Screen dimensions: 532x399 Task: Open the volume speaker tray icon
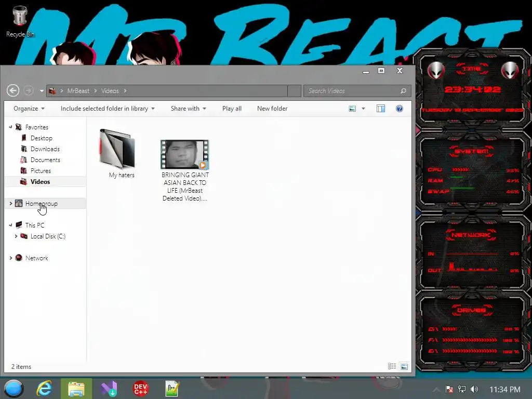(x=474, y=389)
